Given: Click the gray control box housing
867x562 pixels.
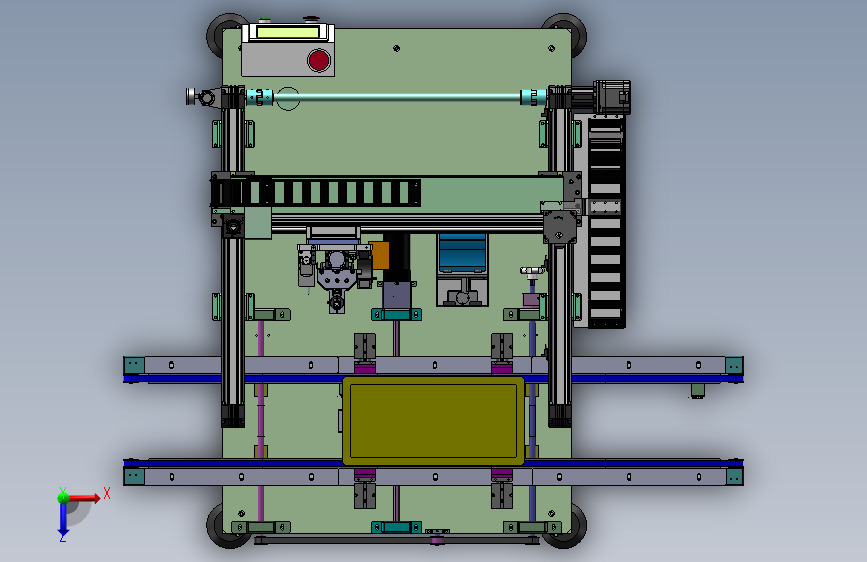Looking at the screenshot, I should point(288,59).
